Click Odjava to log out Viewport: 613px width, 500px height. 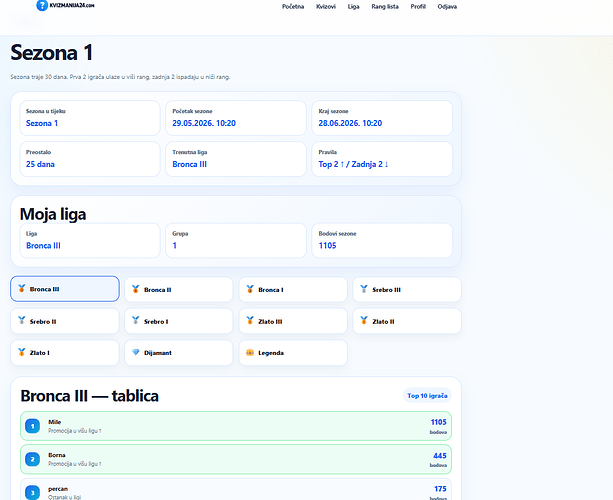[x=447, y=6]
